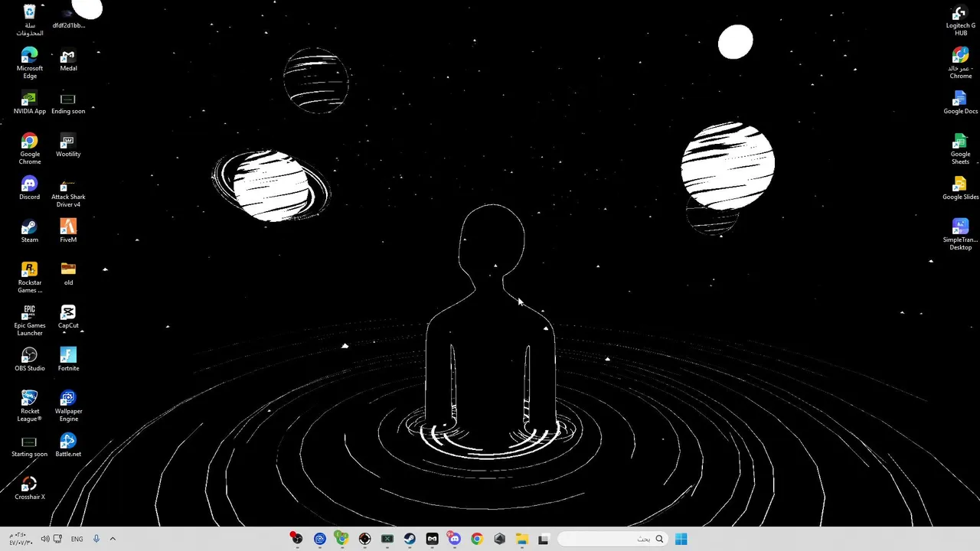
Task: Open the Medal desktop shortcut
Action: point(68,60)
